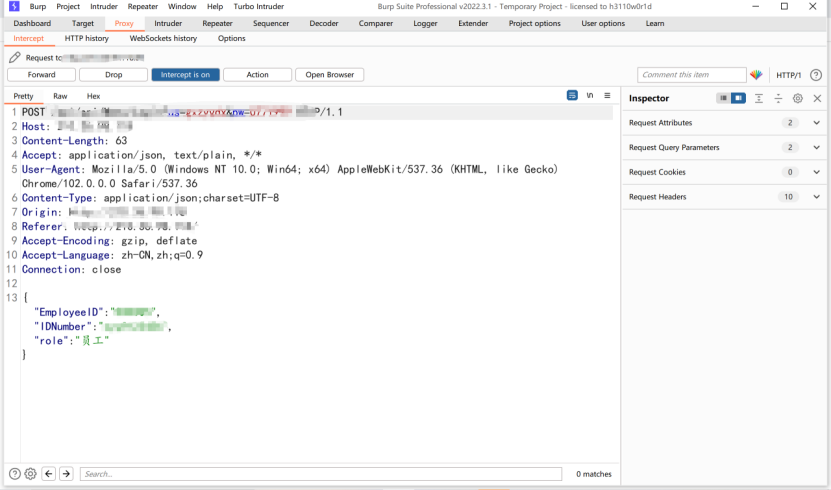Open the Proxy Options sub-tab
Viewport: 831px width, 490px height.
pos(232,38)
